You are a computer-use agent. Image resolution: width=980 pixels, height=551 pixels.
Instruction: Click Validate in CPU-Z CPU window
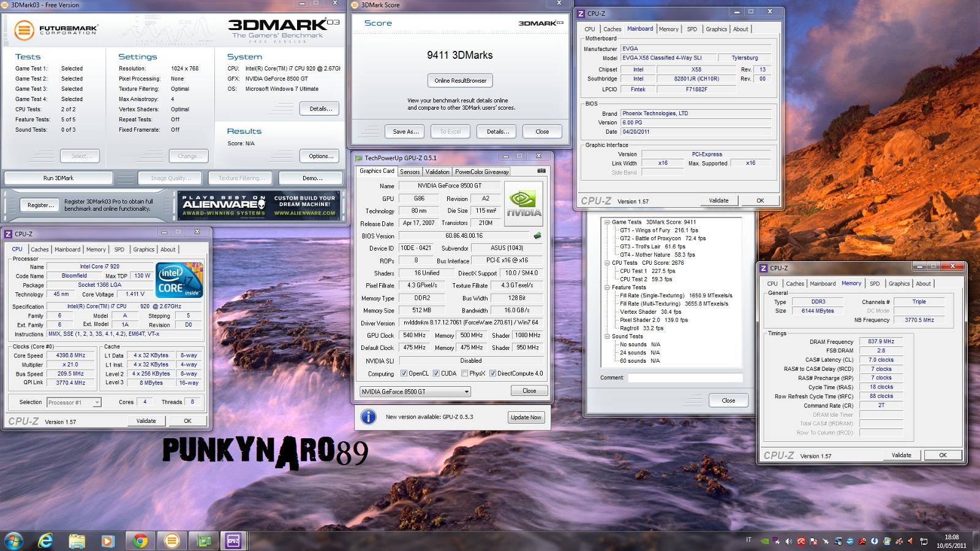(x=146, y=421)
